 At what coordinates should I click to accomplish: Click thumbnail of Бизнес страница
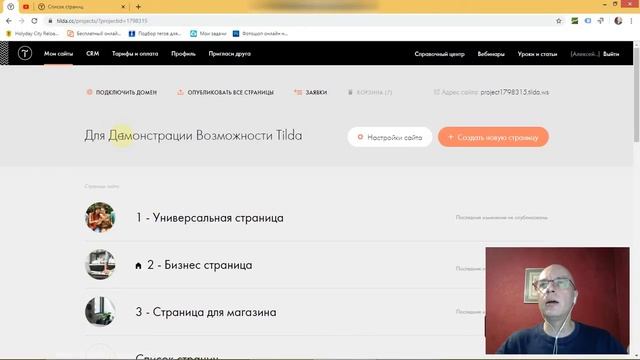pyautogui.click(x=100, y=264)
